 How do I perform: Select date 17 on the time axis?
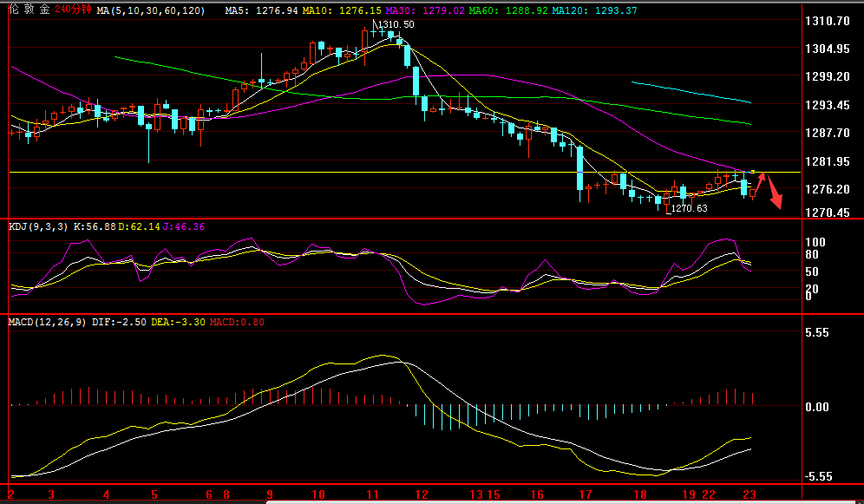pyautogui.click(x=585, y=494)
